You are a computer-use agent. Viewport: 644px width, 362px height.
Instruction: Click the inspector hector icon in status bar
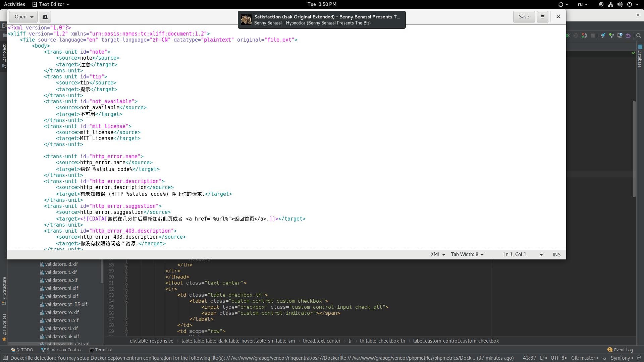639,358
